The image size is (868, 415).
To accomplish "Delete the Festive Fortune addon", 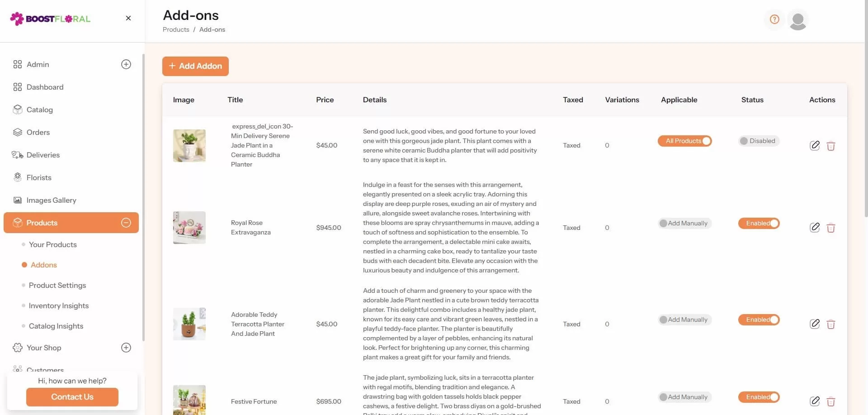I will [x=831, y=401].
